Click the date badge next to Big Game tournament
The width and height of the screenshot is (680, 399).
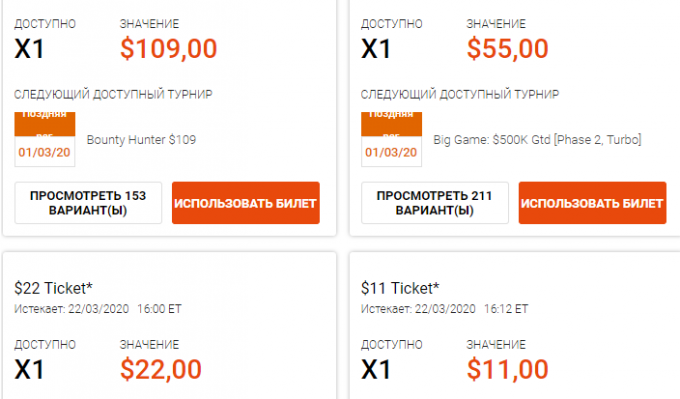(x=391, y=139)
